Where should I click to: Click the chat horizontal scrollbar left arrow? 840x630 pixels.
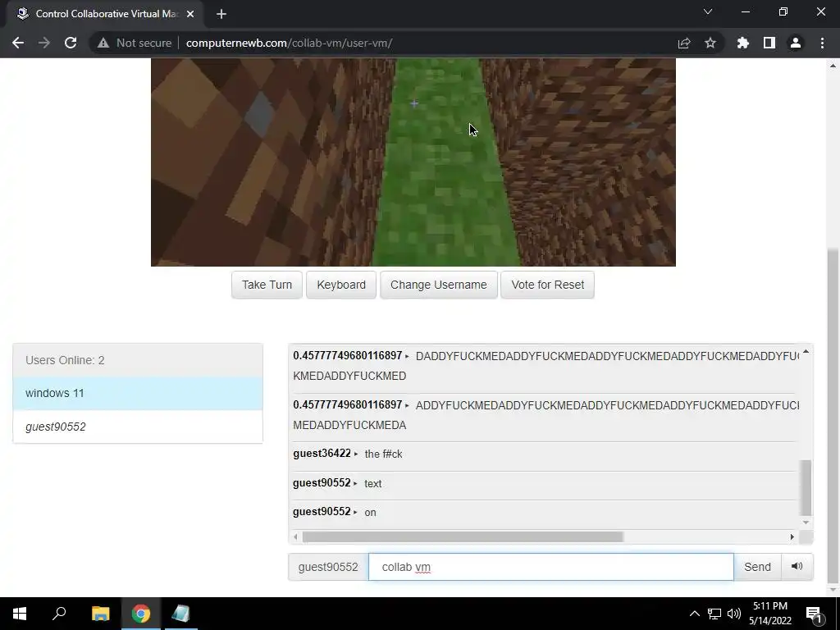pyautogui.click(x=295, y=536)
